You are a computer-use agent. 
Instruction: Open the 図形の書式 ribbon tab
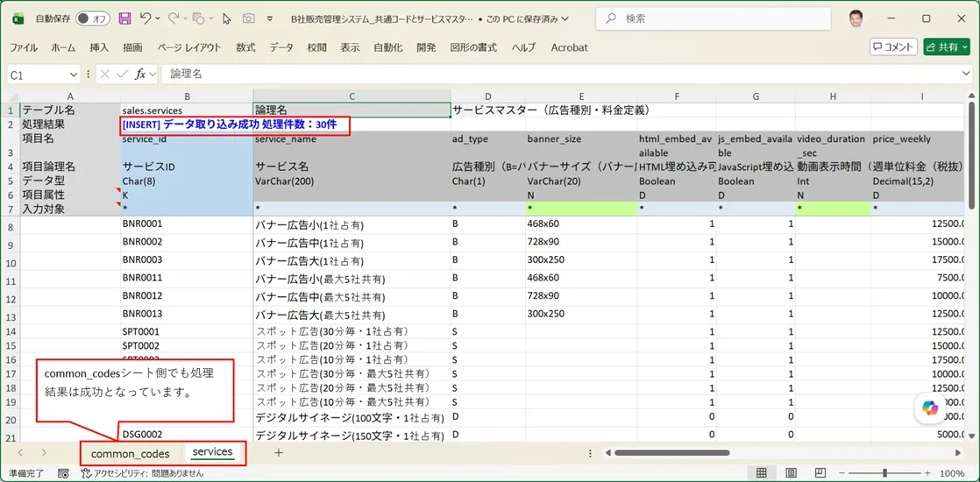[x=473, y=47]
